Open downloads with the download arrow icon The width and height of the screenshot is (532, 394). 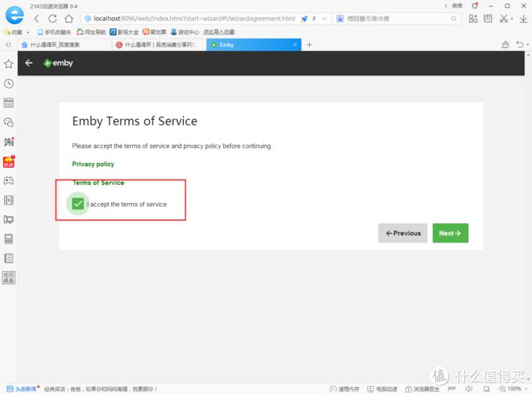(x=523, y=19)
